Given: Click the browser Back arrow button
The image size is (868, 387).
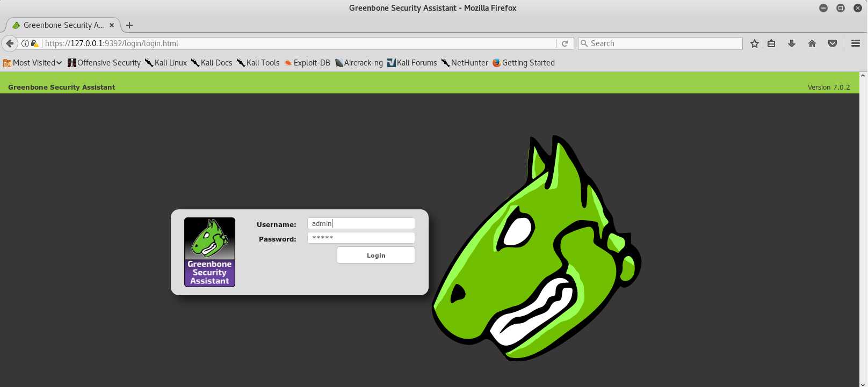Looking at the screenshot, I should (9, 43).
